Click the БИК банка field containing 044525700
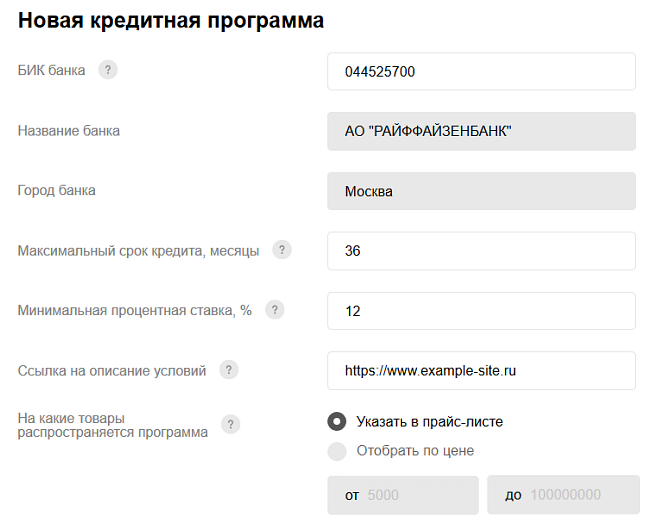 (481, 71)
